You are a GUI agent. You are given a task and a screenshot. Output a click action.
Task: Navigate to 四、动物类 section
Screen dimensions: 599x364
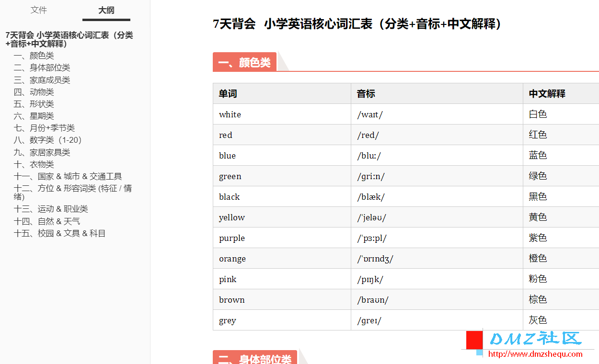click(34, 92)
